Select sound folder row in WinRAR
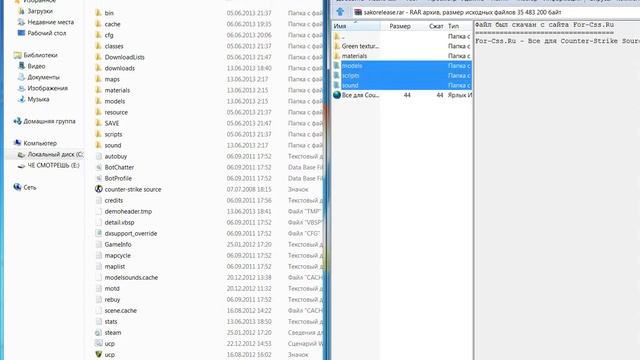 pyautogui.click(x=402, y=85)
